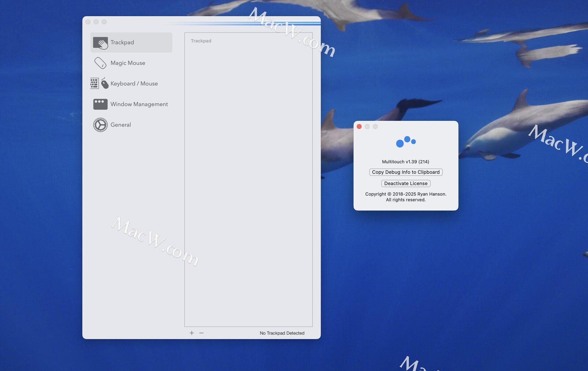The image size is (588, 371).
Task: Click the No Trackpad Detected status text
Action: [x=282, y=333]
